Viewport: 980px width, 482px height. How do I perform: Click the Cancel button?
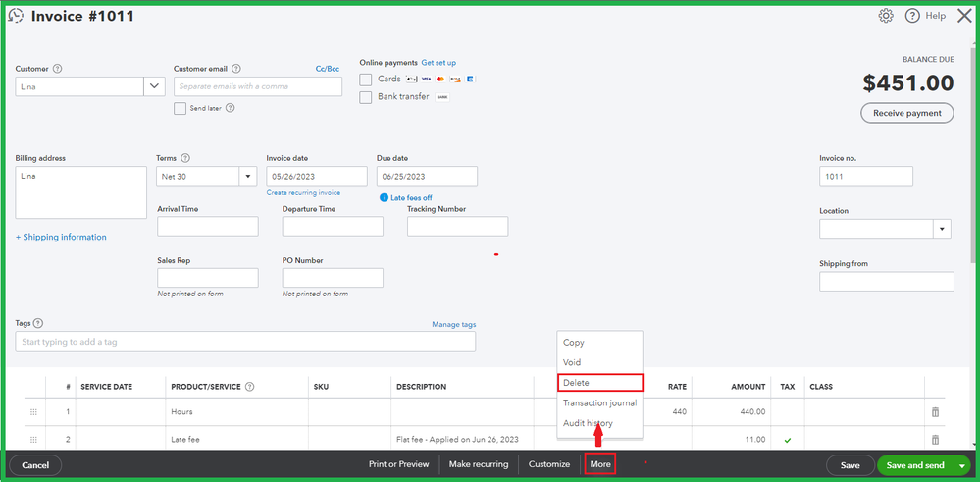pyautogui.click(x=35, y=465)
